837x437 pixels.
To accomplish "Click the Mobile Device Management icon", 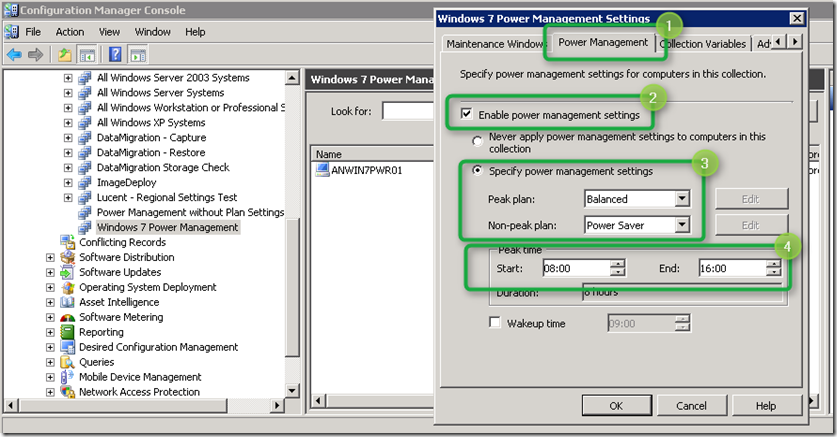I will pos(67,377).
